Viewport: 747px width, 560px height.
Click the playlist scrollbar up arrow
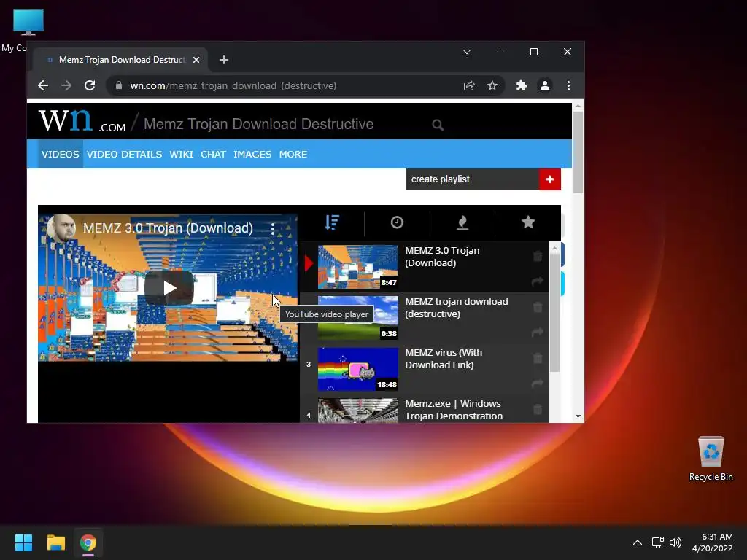click(554, 249)
